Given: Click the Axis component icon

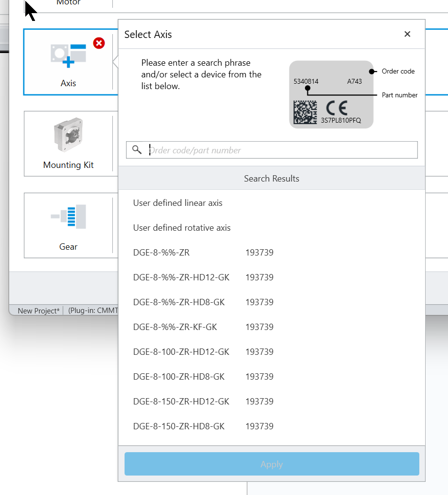Looking at the screenshot, I should coord(68,56).
